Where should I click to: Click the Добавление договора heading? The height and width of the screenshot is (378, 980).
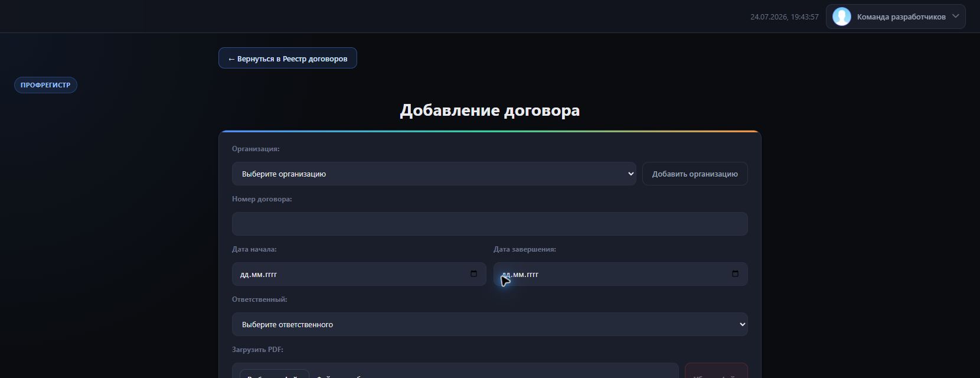490,110
